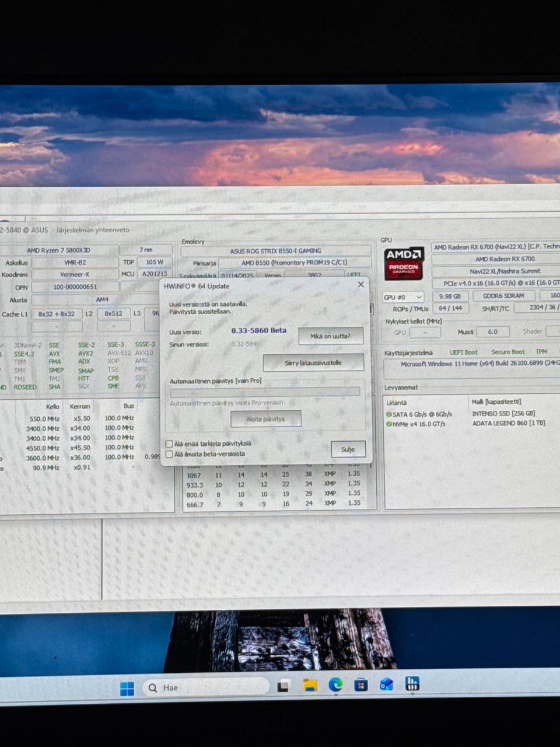Screen dimensions: 560x747
Task: Enable 'Älä enää tarkista päivityksiä' checkbox
Action: point(169,444)
